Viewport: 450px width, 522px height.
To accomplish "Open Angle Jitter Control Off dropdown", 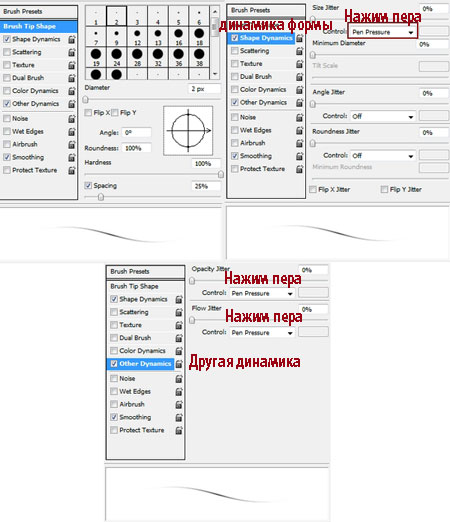I will pos(383,116).
